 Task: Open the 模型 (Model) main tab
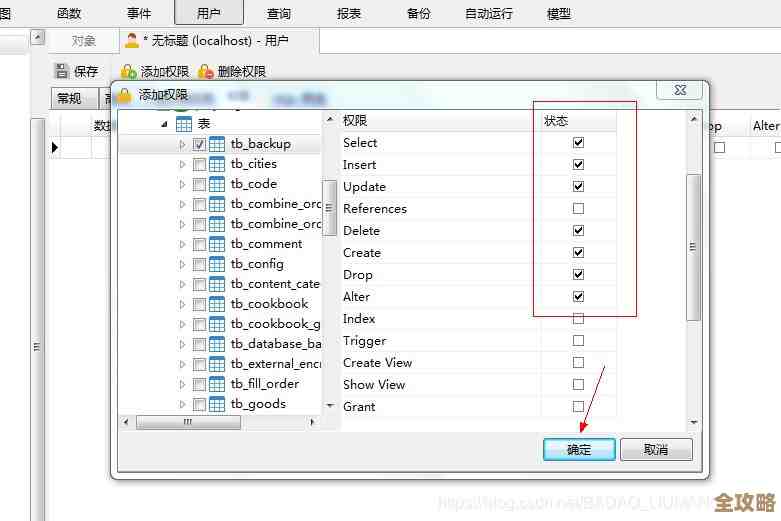(559, 13)
